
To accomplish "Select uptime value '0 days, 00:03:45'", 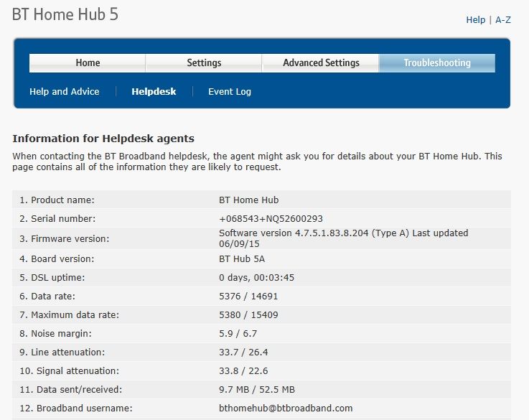I will tap(256, 278).
